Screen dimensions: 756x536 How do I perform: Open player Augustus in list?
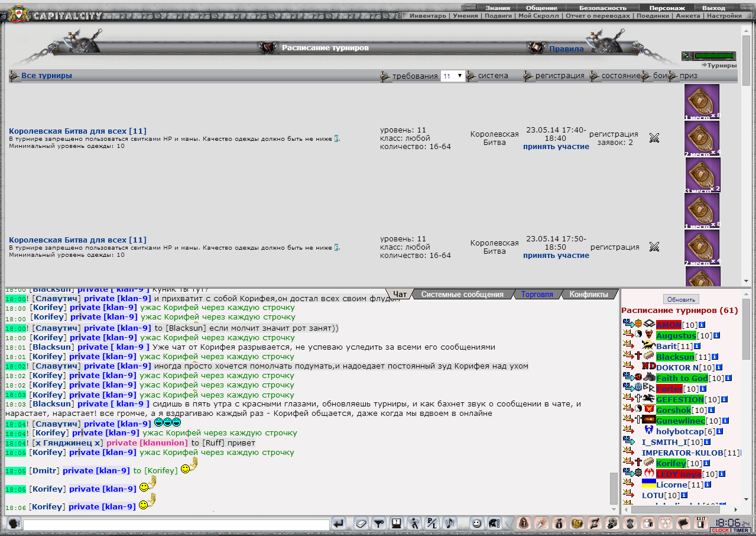676,335
